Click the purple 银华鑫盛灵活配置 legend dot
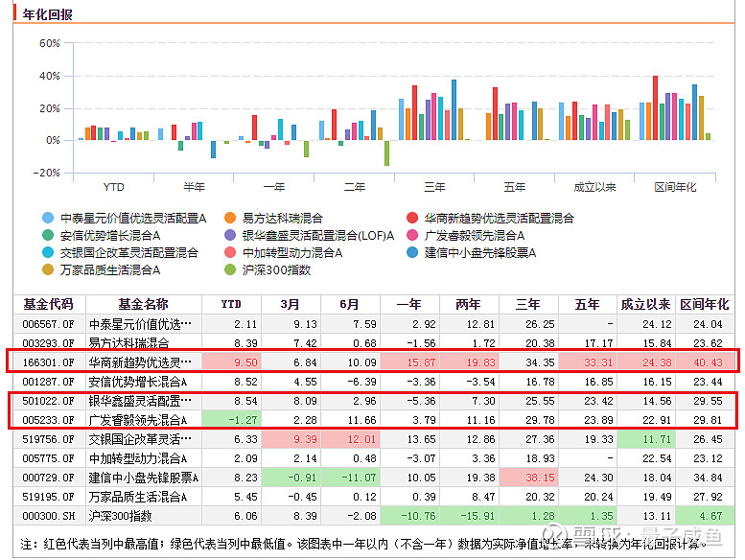This screenshot has width=745, height=560. point(230,235)
